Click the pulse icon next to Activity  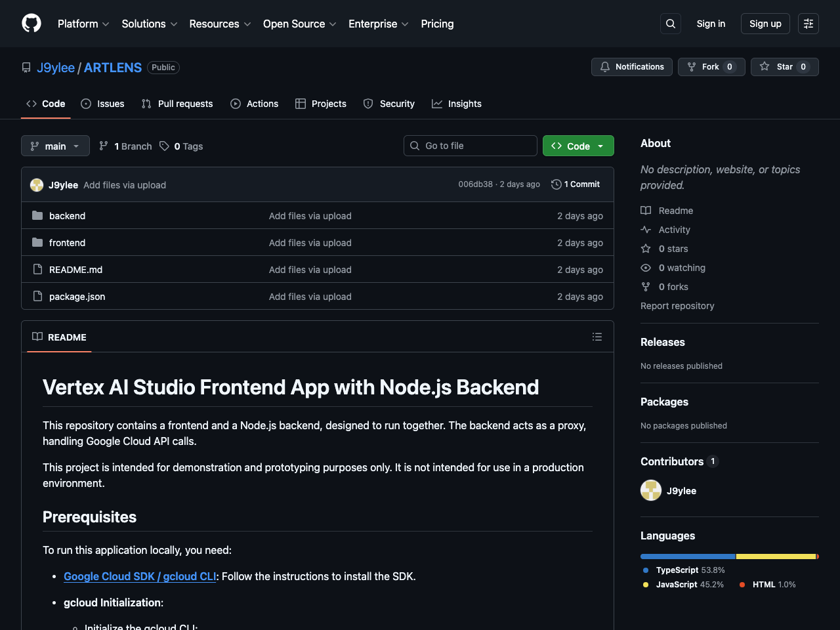point(646,230)
